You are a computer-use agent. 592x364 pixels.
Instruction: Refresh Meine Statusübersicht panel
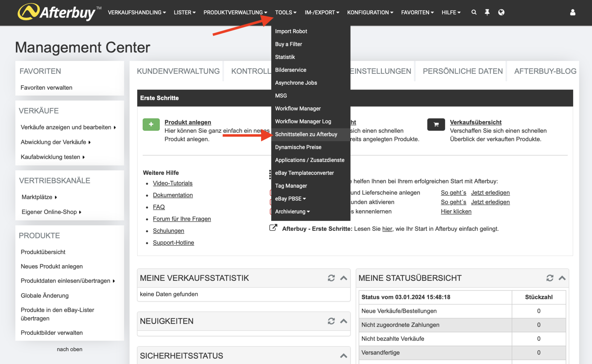550,278
